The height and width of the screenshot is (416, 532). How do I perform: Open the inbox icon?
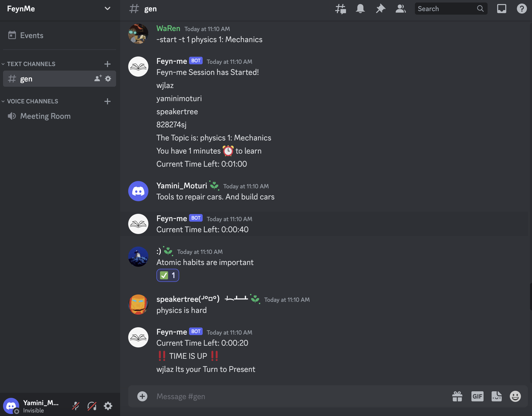point(501,9)
